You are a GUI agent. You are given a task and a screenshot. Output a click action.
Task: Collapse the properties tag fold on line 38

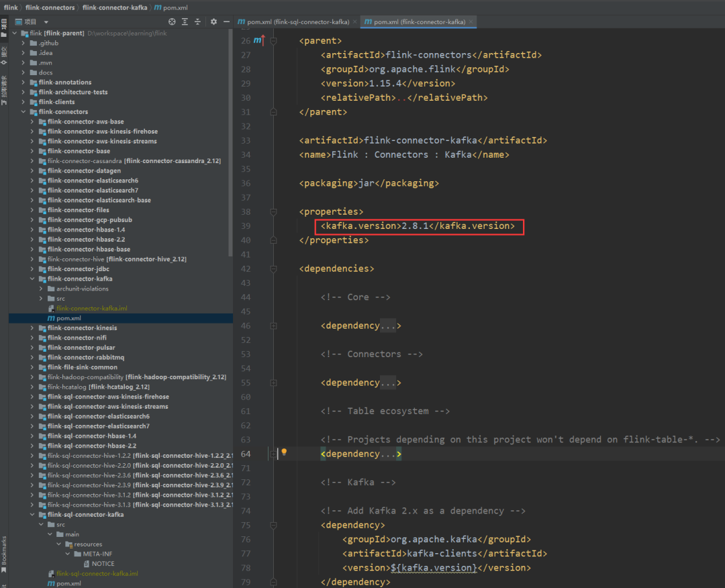pyautogui.click(x=273, y=212)
